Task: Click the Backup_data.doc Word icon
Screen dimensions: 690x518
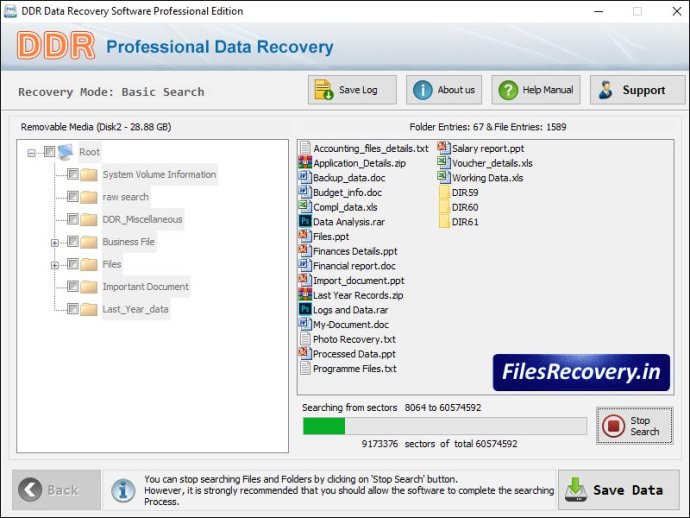Action: coord(305,177)
